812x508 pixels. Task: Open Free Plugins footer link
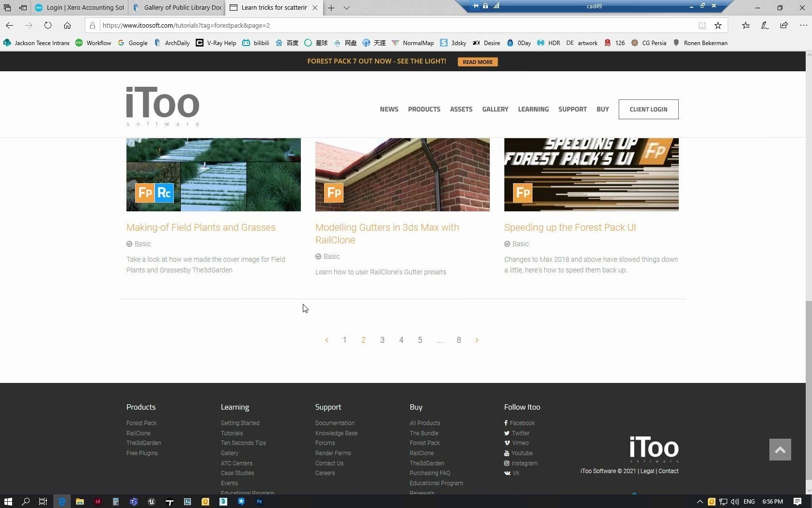[142, 453]
